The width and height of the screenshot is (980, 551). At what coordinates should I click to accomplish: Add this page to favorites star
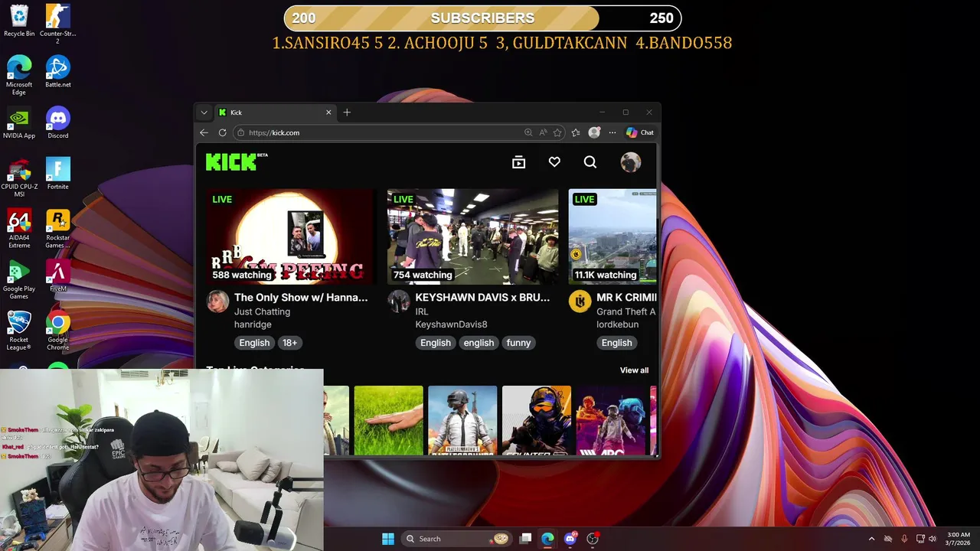[x=557, y=132]
